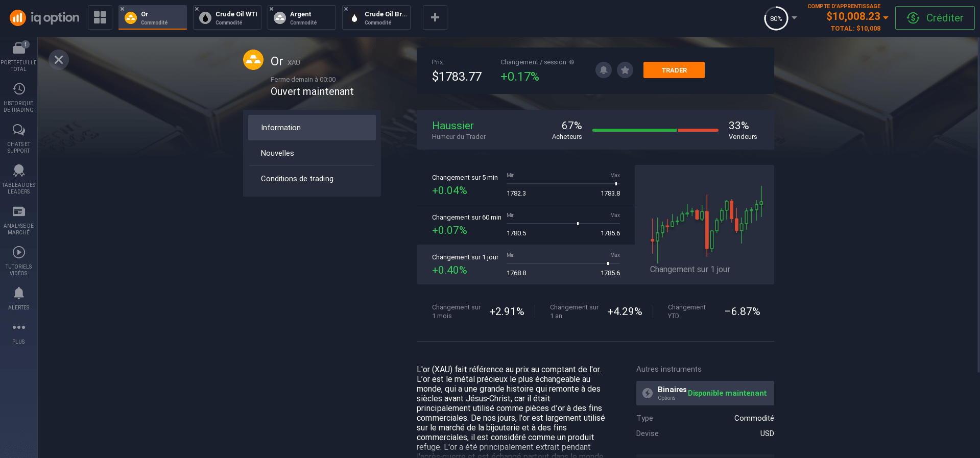Switch to Crude Oil WTI tab
This screenshot has height=458, width=980.
[227, 18]
